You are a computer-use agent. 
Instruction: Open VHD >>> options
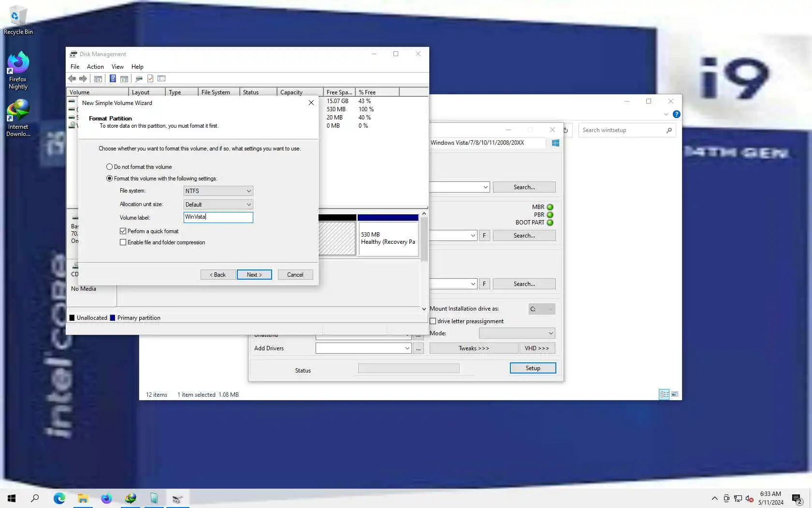click(x=537, y=348)
